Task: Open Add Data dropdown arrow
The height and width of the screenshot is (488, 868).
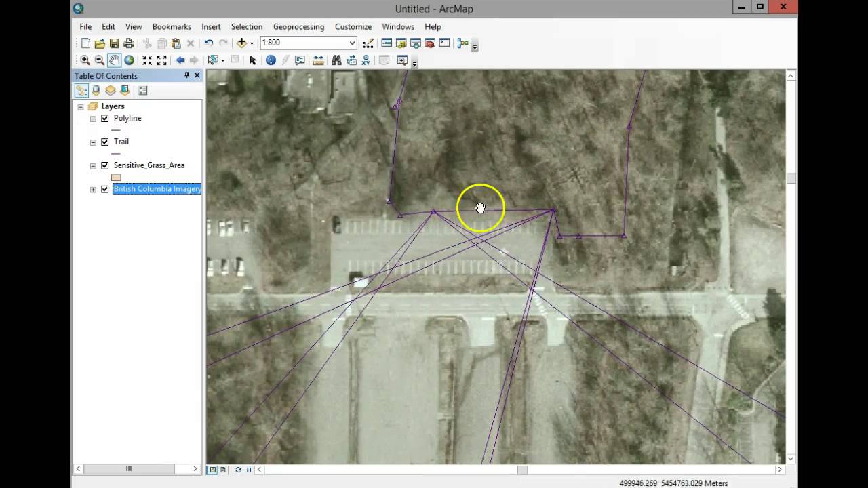Action: (252, 43)
